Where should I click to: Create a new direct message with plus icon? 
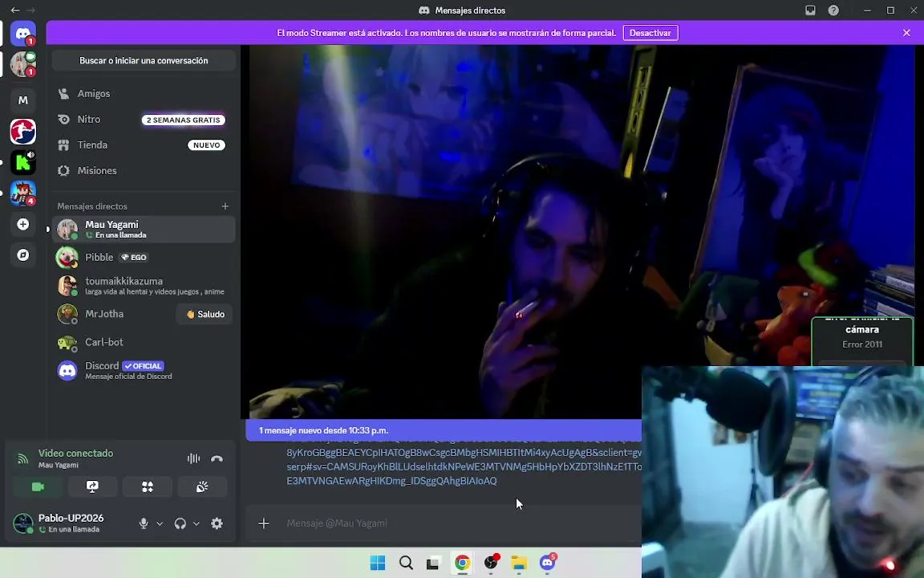point(225,206)
